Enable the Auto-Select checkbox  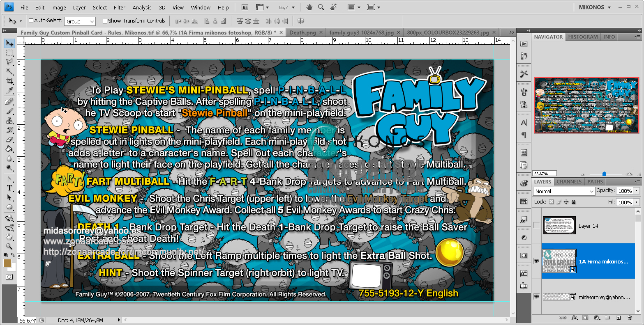click(x=31, y=21)
